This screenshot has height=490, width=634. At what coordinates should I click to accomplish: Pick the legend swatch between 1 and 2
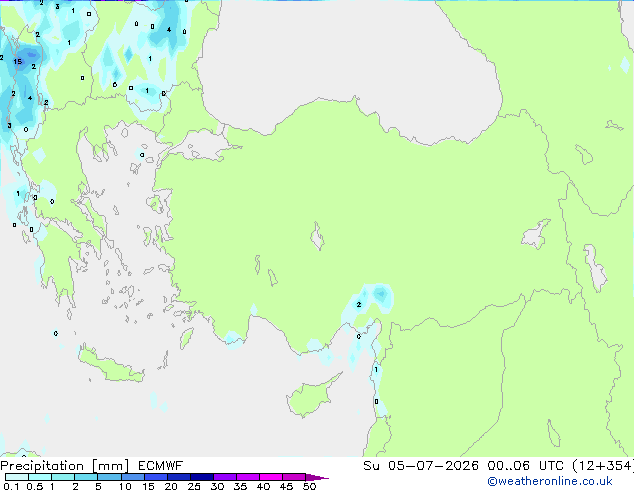[63, 477]
